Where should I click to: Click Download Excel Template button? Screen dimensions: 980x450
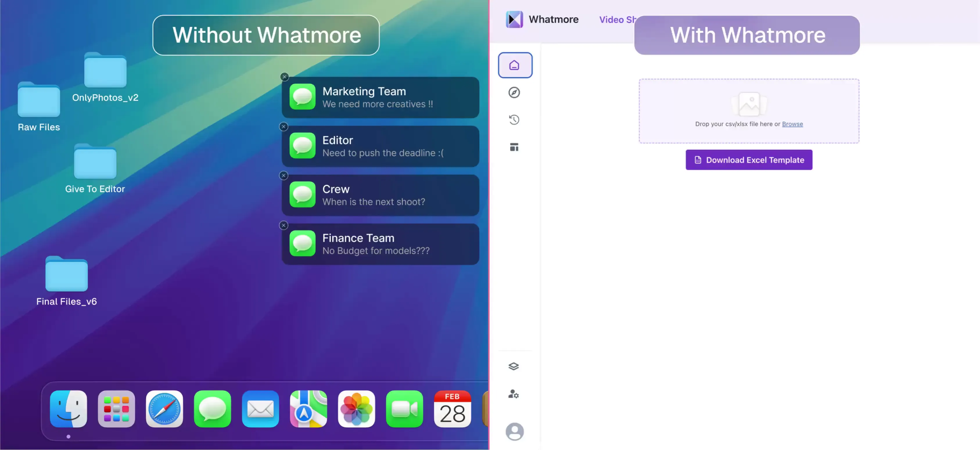click(749, 160)
